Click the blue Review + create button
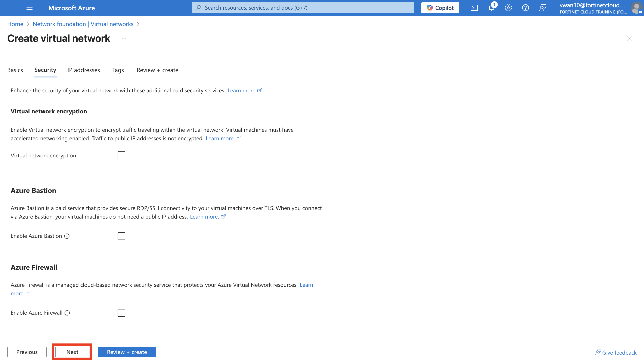 pyautogui.click(x=127, y=352)
